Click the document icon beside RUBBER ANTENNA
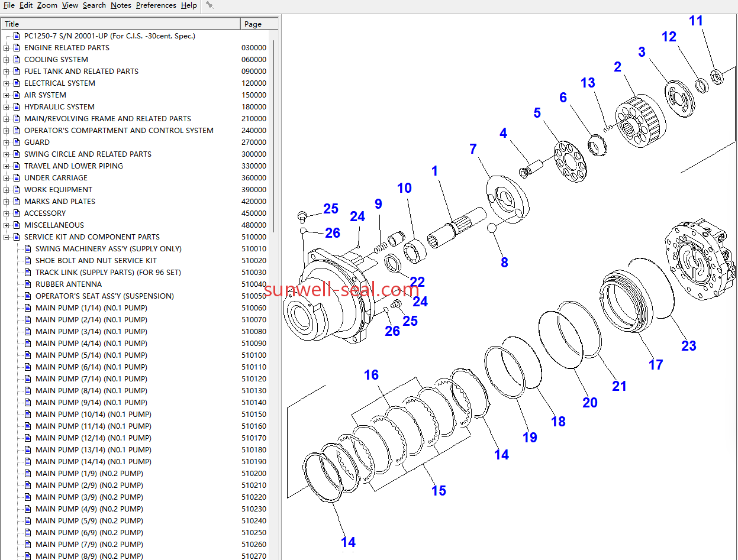This screenshot has width=738, height=560. pyautogui.click(x=27, y=284)
